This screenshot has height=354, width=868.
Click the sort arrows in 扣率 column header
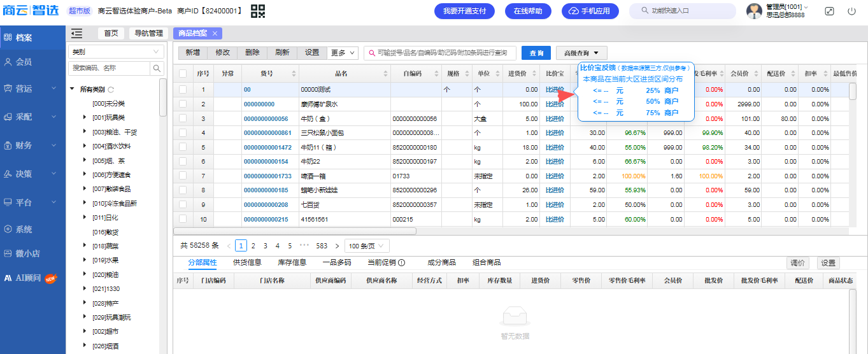click(825, 73)
